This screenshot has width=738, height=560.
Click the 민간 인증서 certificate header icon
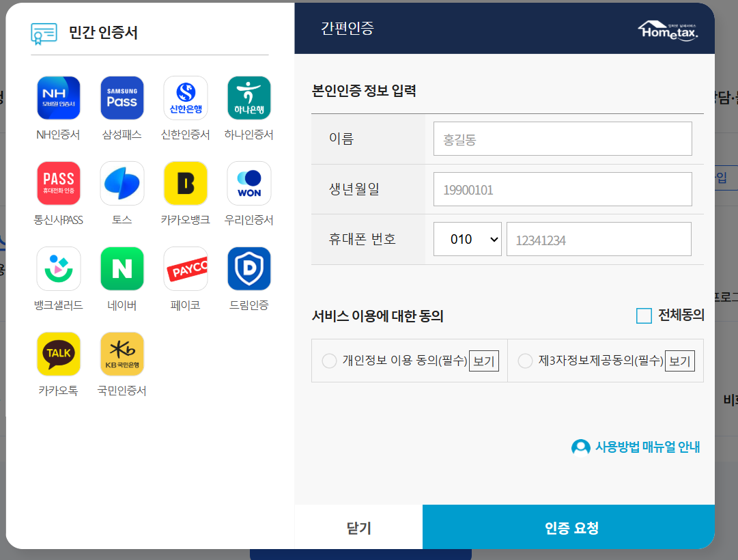pyautogui.click(x=44, y=34)
